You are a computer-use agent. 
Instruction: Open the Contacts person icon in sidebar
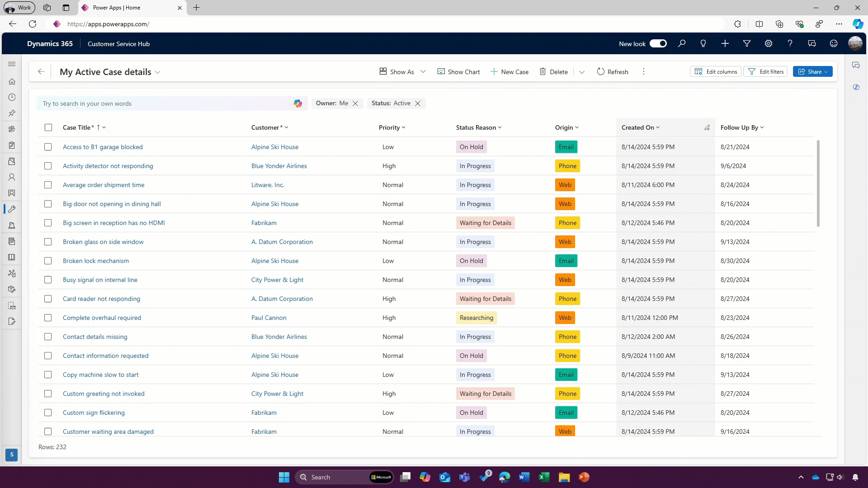[12, 177]
